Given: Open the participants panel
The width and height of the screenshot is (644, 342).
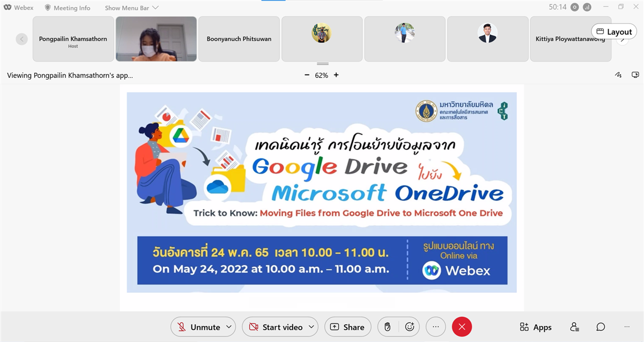Looking at the screenshot, I should pos(574,327).
